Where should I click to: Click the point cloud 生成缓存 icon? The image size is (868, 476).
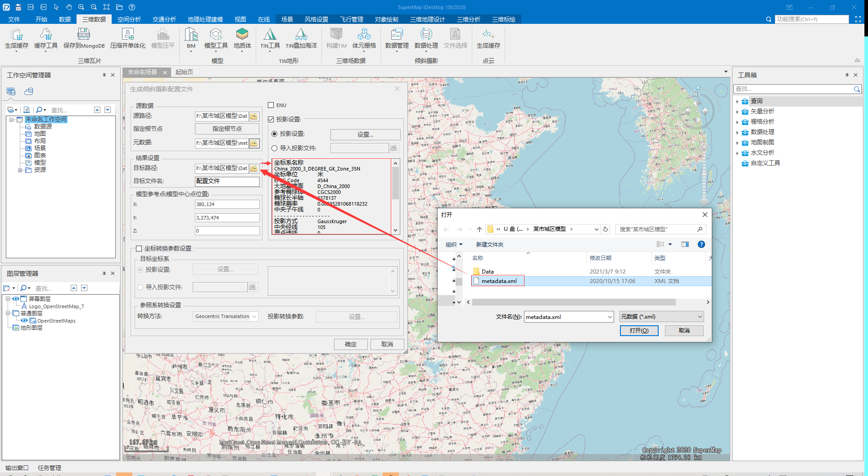click(488, 34)
